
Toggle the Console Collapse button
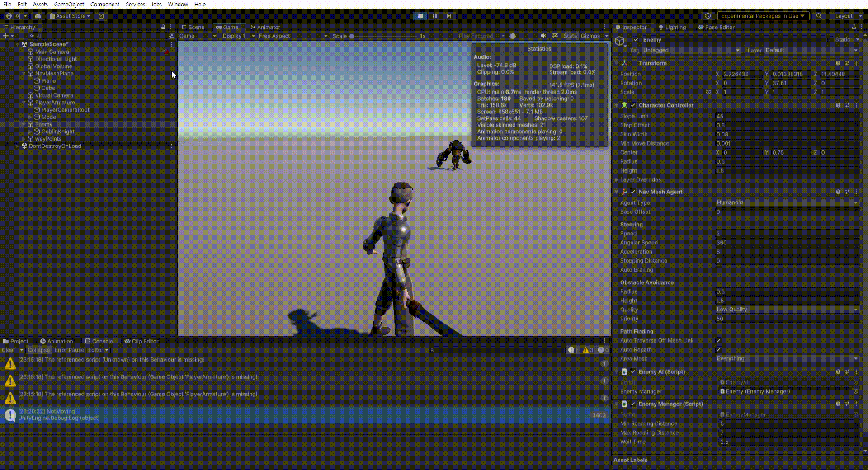pyautogui.click(x=38, y=350)
